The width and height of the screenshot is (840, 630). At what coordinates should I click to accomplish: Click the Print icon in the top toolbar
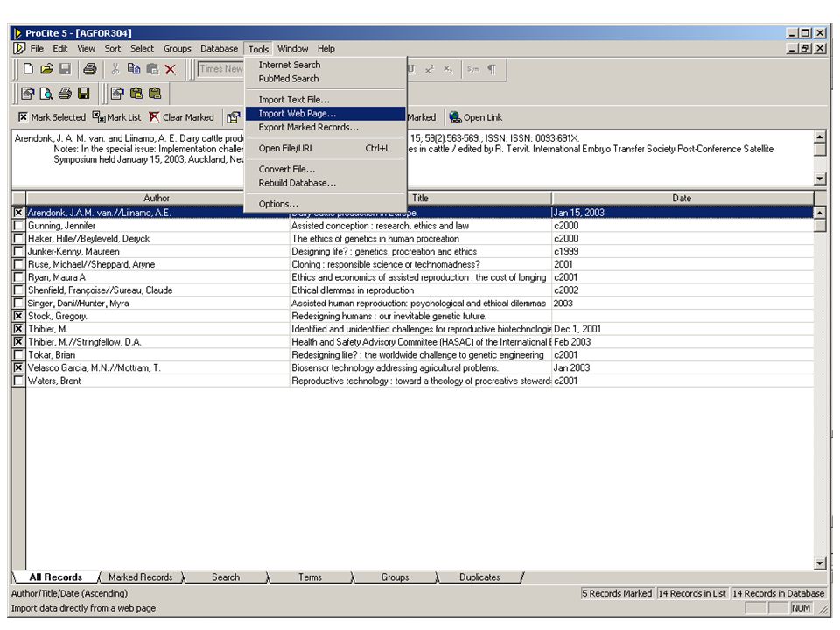(89, 69)
